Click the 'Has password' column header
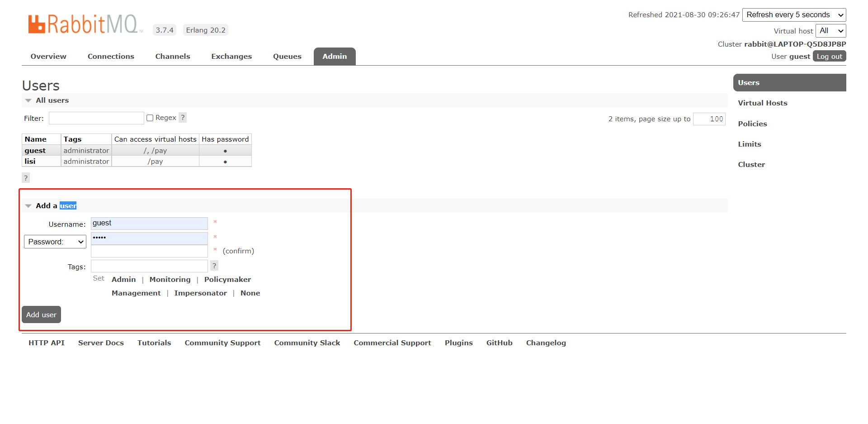The width and height of the screenshot is (868, 424). tap(225, 139)
